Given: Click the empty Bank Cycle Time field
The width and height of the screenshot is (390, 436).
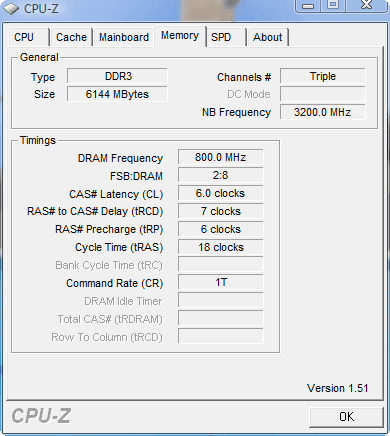Looking at the screenshot, I should coord(221,264).
